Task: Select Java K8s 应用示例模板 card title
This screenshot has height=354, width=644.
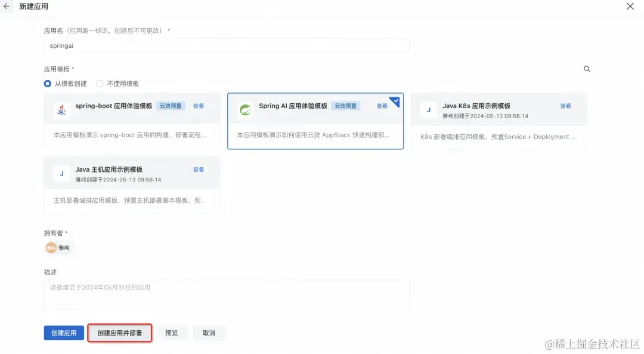Action: (476, 106)
